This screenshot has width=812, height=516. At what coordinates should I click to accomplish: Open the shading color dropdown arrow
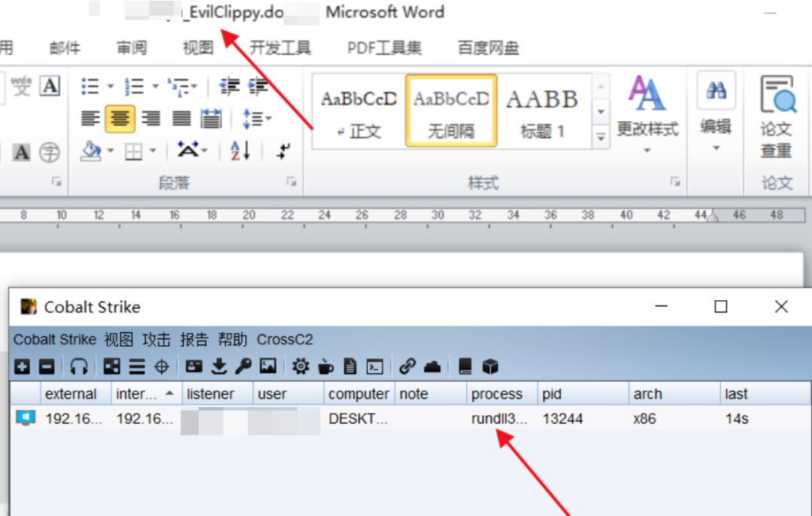point(111,151)
